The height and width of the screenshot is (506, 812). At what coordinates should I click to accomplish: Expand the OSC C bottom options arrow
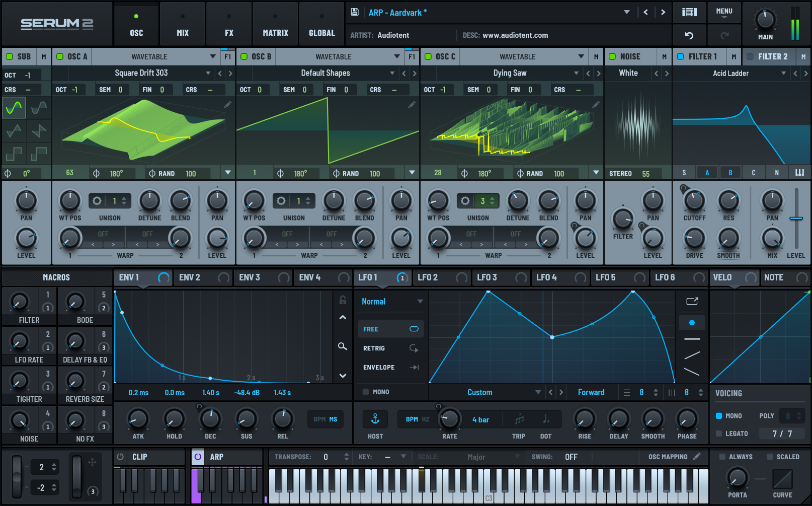pyautogui.click(x=596, y=173)
